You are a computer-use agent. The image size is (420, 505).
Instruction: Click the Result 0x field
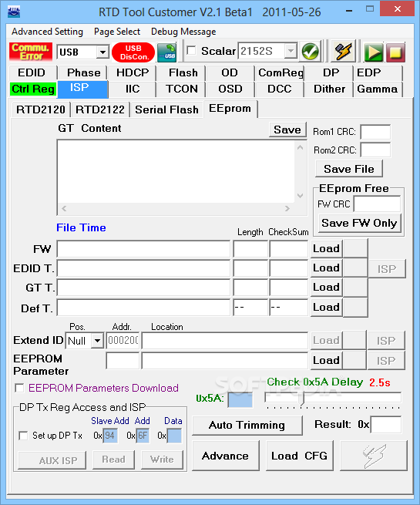coord(386,425)
